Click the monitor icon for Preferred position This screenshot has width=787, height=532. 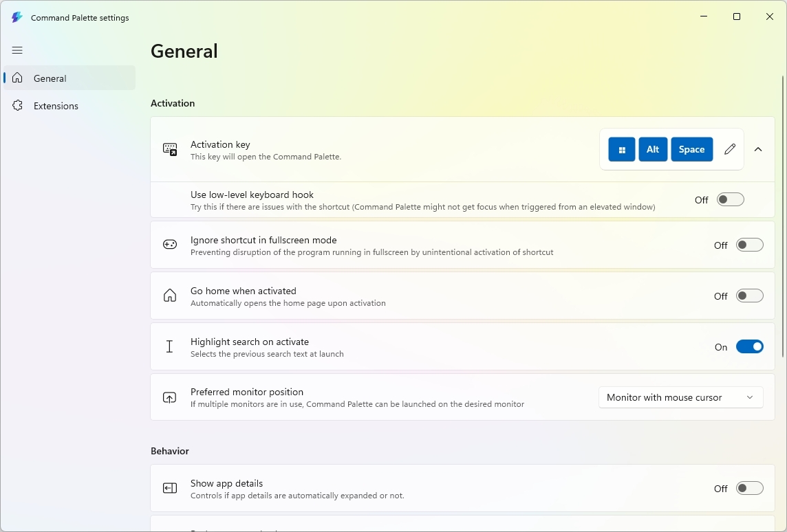click(x=170, y=397)
